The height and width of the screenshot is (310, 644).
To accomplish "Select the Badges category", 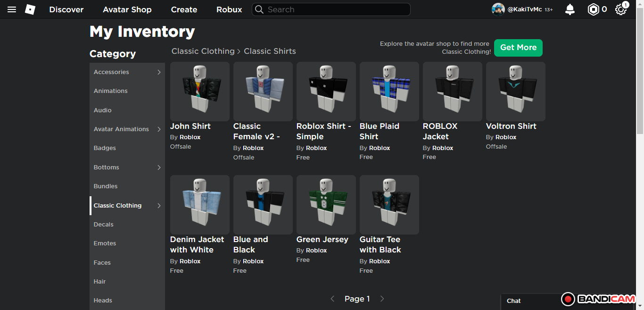I will pyautogui.click(x=105, y=148).
